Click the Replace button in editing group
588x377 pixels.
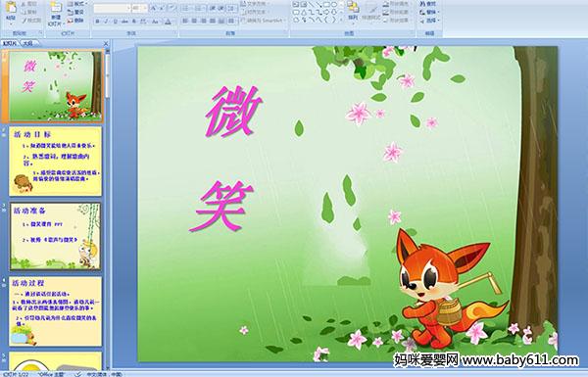pyautogui.click(x=428, y=13)
